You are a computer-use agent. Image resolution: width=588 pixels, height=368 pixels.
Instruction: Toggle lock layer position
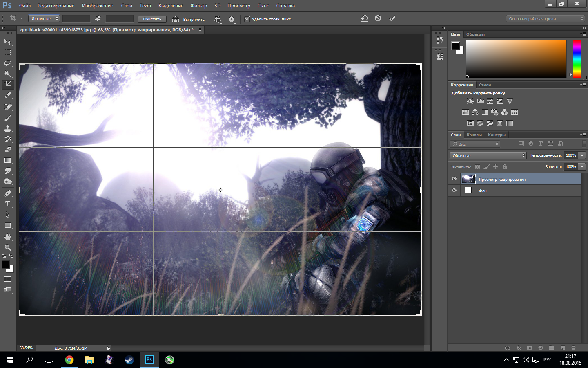pyautogui.click(x=496, y=167)
